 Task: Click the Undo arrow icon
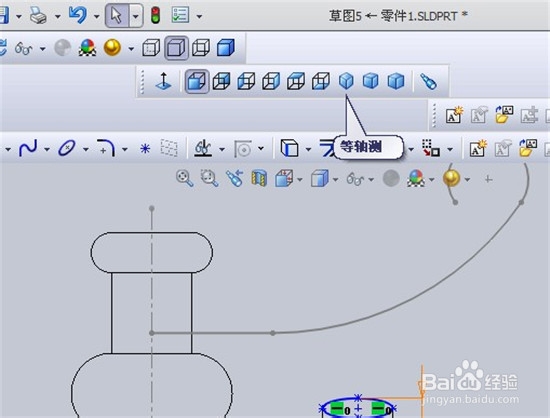pyautogui.click(x=78, y=15)
